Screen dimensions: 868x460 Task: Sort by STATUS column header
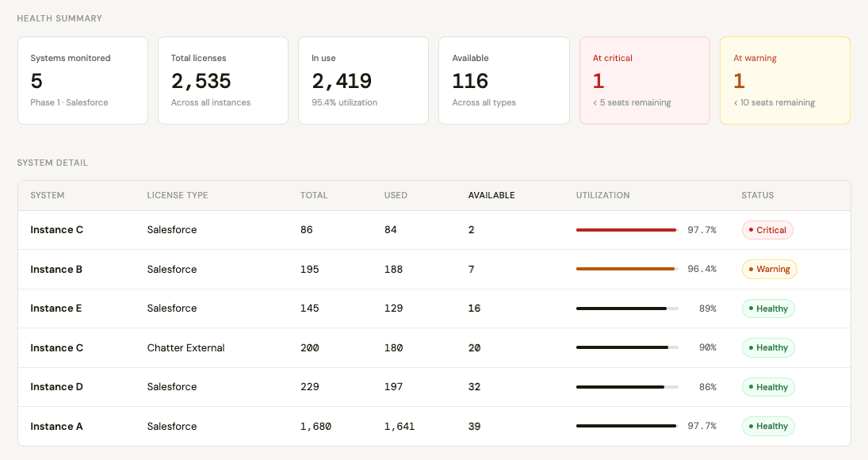click(758, 195)
